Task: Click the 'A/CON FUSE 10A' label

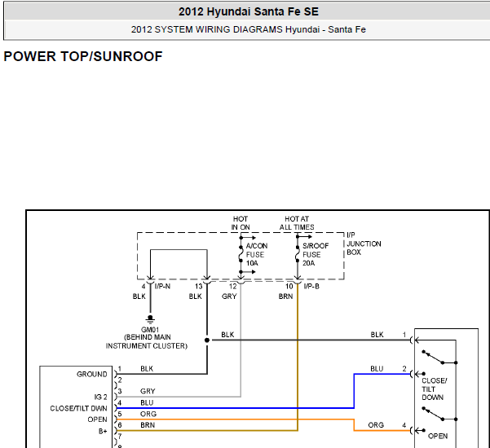Action: 257,254
